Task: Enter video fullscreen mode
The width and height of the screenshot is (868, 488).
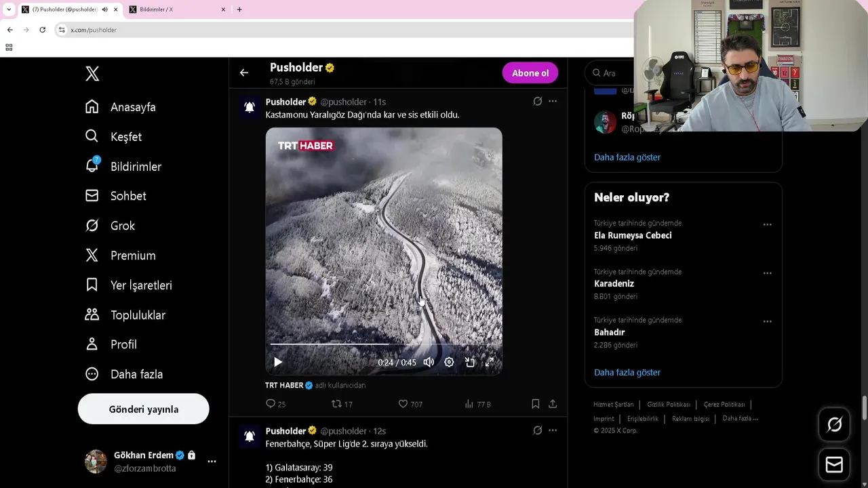Action: 490,363
